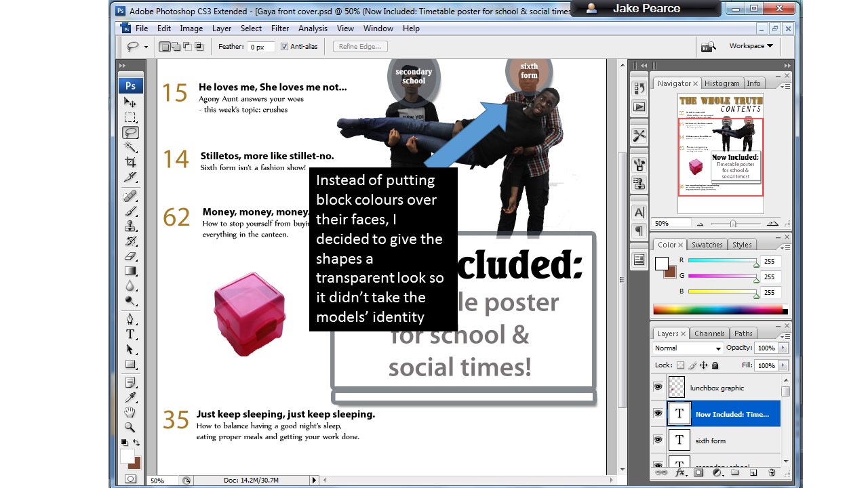The height and width of the screenshot is (488, 868).
Task: Create a new layer
Action: [753, 472]
